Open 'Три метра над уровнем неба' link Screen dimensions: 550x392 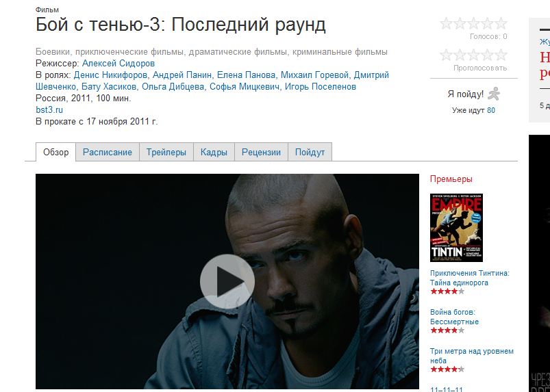(x=472, y=356)
